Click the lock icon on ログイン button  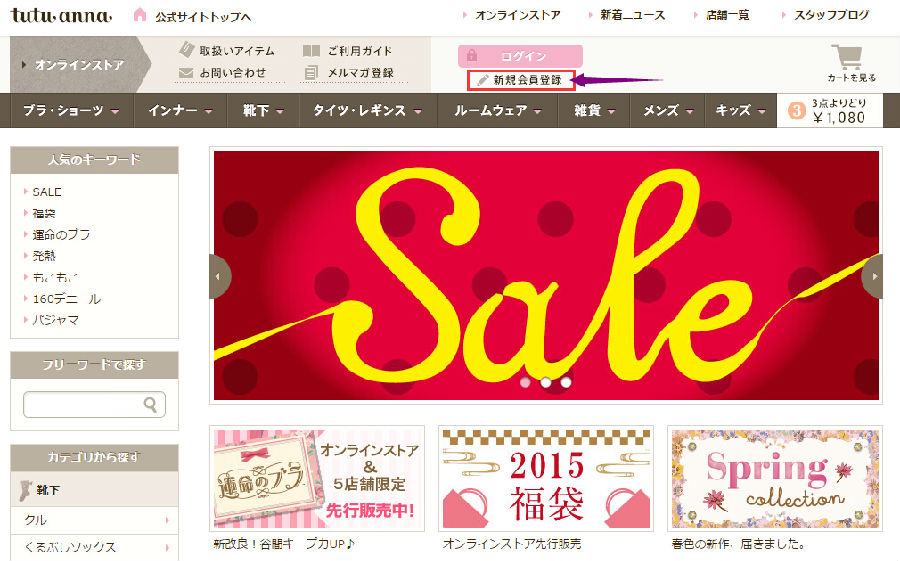pos(472,56)
